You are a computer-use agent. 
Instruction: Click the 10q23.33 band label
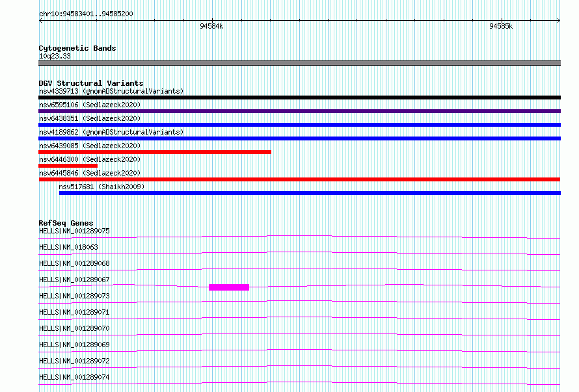(x=55, y=56)
